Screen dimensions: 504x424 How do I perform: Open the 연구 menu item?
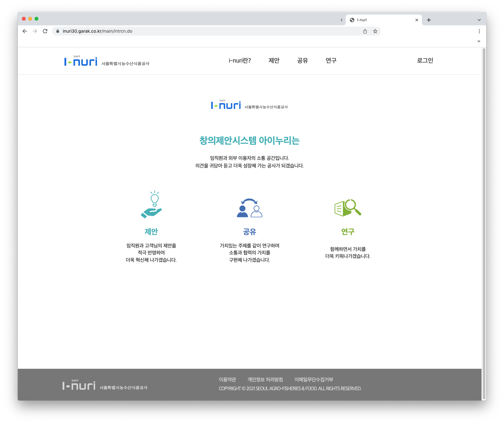[x=331, y=61]
